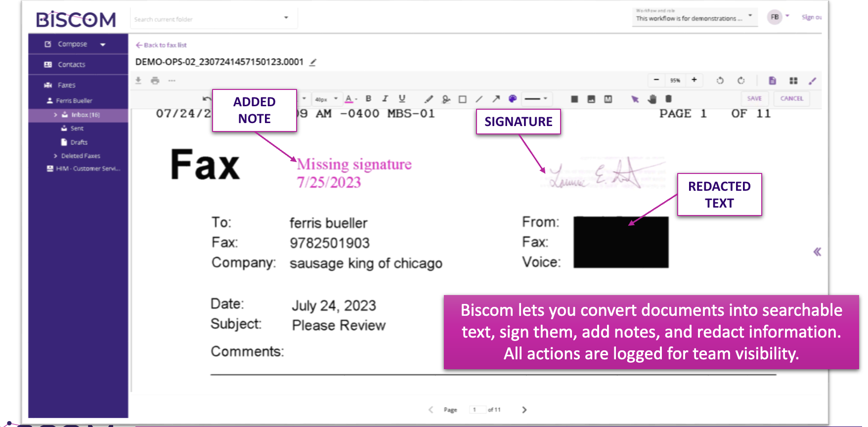The height and width of the screenshot is (427, 868).
Task: Activate the selection pointer tool
Action: [635, 99]
